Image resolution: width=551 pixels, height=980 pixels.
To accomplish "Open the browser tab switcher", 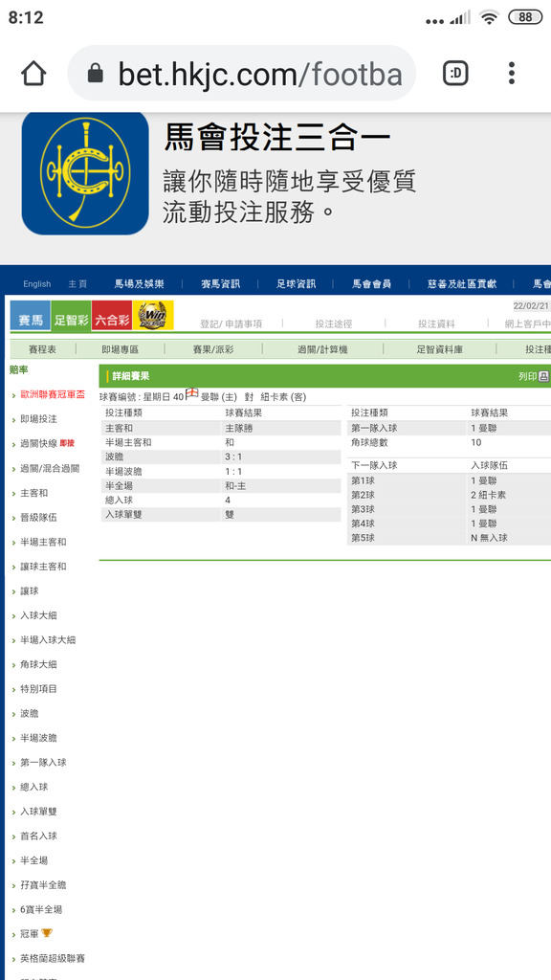I will pos(455,74).
